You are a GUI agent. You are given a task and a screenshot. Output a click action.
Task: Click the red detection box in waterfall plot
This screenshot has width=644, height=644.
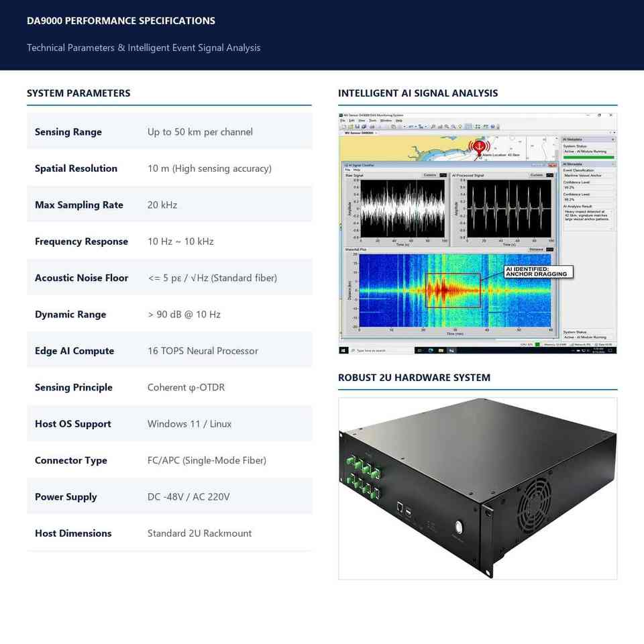[453, 290]
